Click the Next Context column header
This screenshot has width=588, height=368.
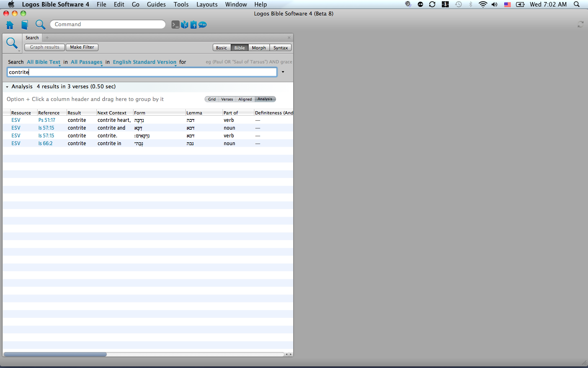pos(114,113)
